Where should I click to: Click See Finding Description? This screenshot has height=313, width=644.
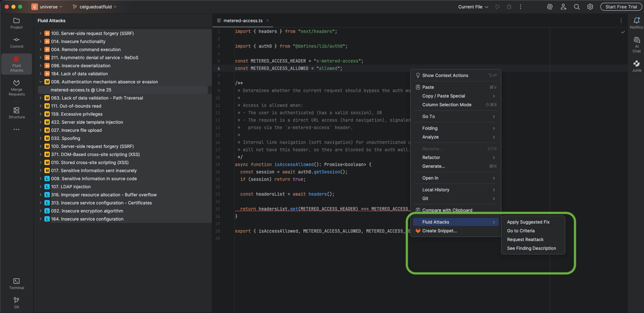[533, 248]
